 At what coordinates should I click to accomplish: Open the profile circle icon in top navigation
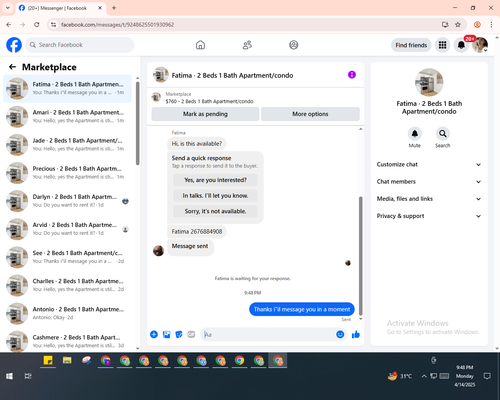294,45
